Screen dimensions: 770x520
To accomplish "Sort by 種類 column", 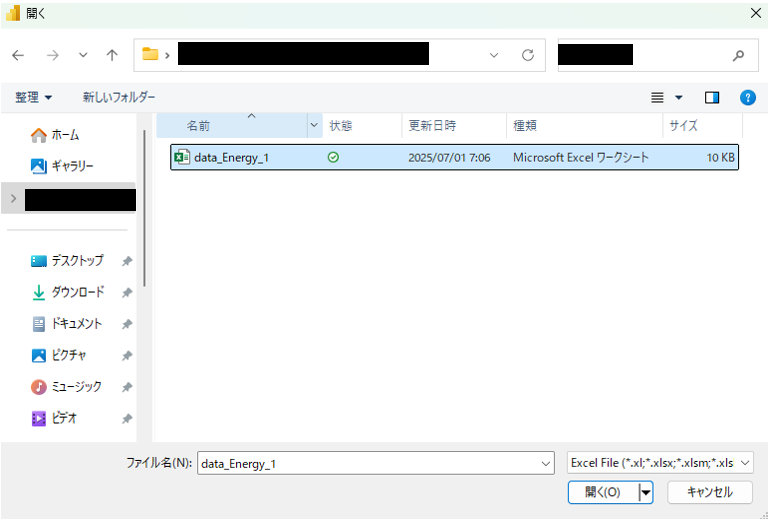I will 584,126.
